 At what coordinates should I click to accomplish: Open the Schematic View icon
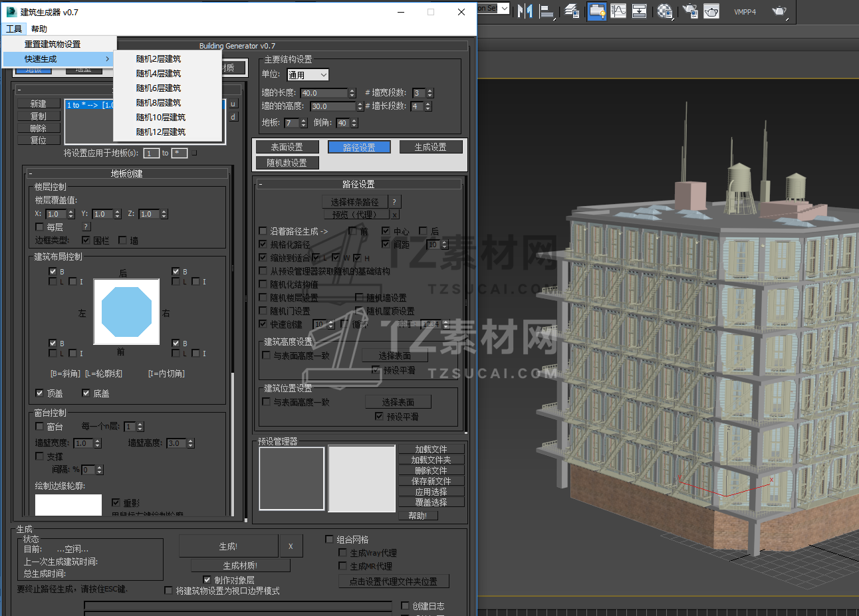tap(639, 11)
